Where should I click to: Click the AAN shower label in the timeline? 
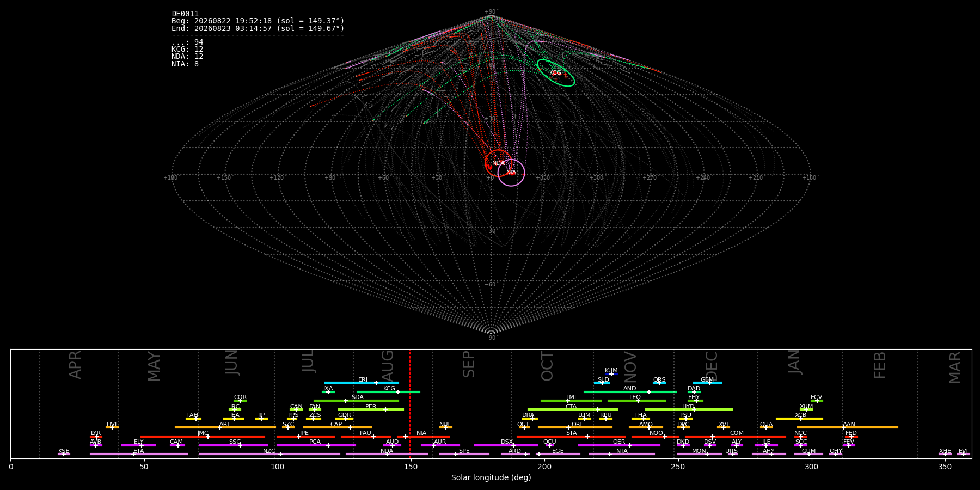[x=849, y=425]
